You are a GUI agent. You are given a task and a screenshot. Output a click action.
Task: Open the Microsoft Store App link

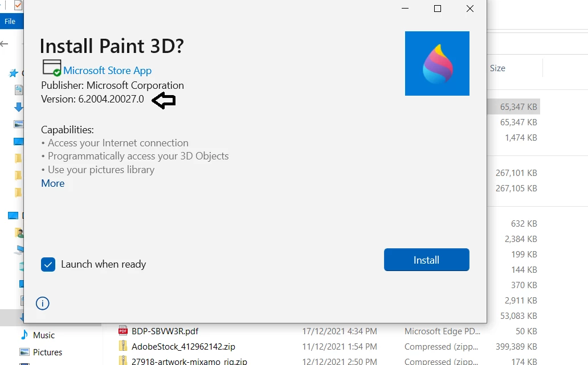tap(107, 71)
